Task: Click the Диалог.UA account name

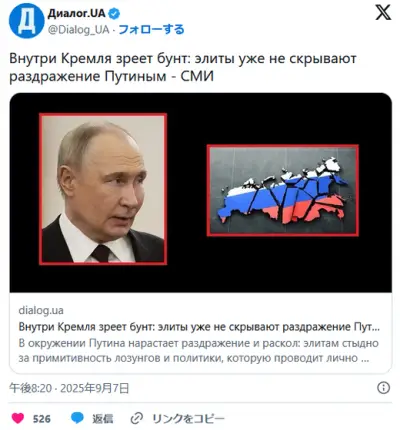Action: point(77,14)
